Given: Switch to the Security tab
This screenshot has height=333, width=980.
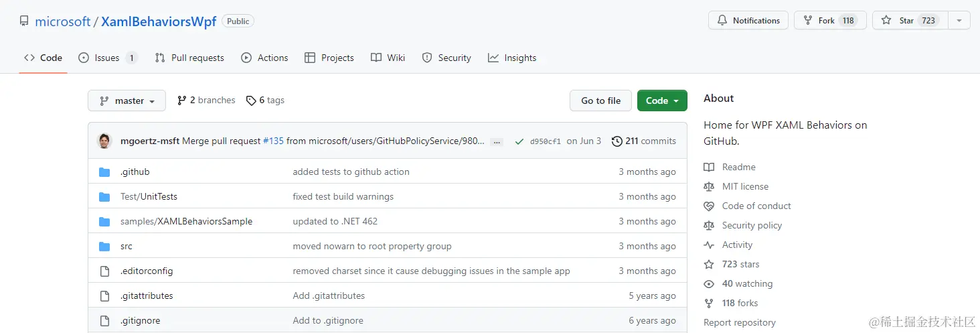Looking at the screenshot, I should click(x=446, y=58).
